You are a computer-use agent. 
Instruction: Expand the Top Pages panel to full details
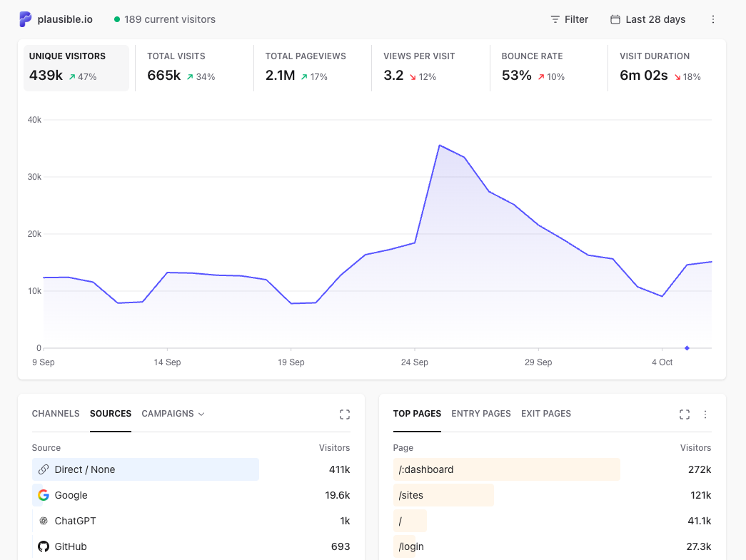(684, 414)
